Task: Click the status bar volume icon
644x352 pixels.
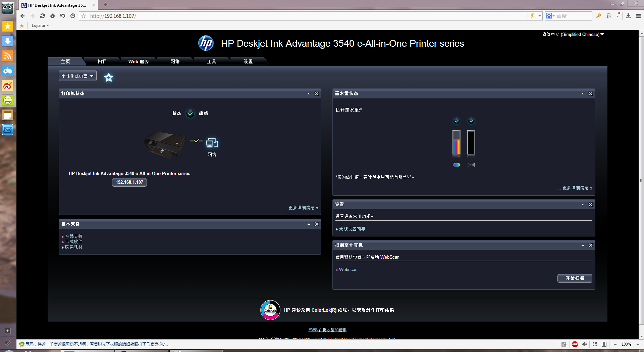Action: coord(584,344)
